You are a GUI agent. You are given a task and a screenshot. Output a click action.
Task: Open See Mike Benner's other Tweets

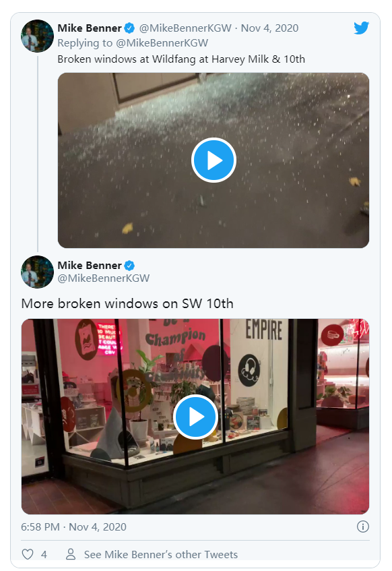tap(160, 555)
